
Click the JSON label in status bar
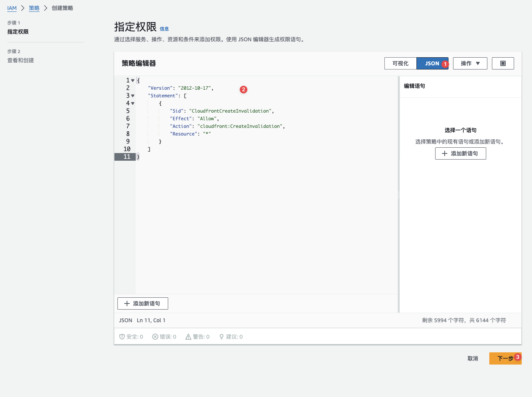125,320
